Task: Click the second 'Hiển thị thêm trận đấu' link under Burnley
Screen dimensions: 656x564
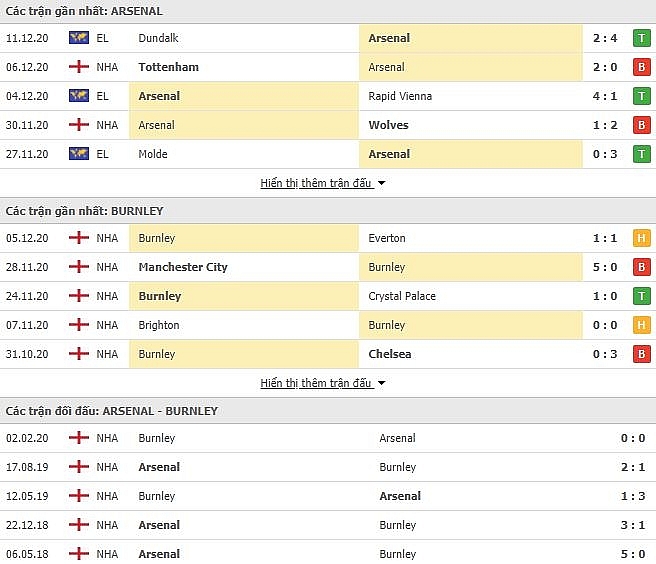Action: coord(316,384)
